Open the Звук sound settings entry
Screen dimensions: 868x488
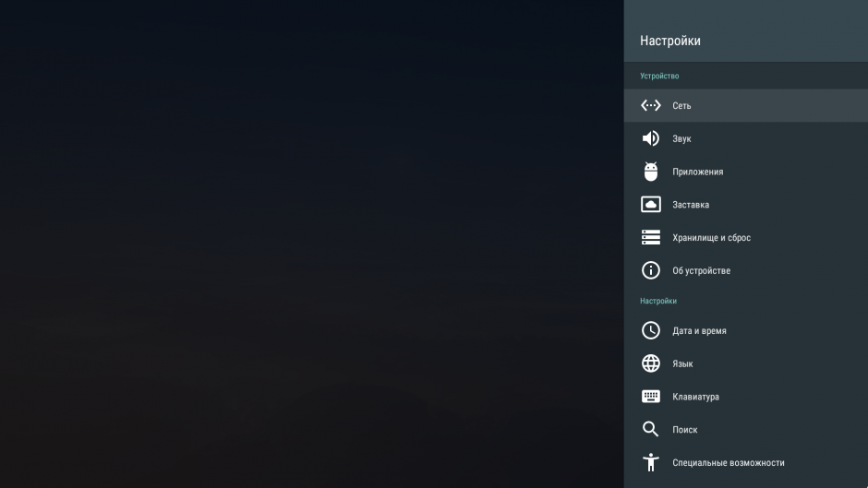tap(746, 138)
